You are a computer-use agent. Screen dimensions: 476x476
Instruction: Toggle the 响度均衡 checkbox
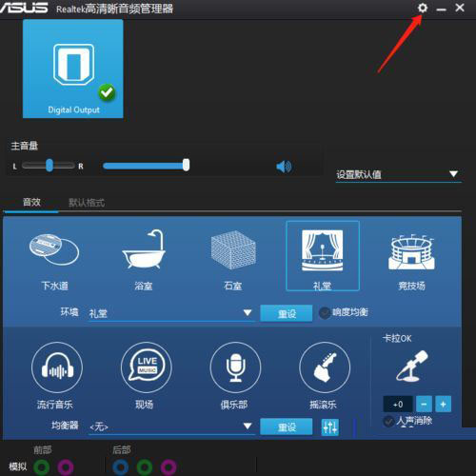325,313
